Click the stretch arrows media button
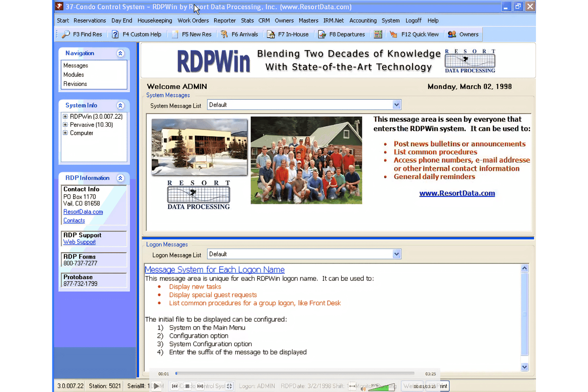588x392 pixels. point(352,386)
